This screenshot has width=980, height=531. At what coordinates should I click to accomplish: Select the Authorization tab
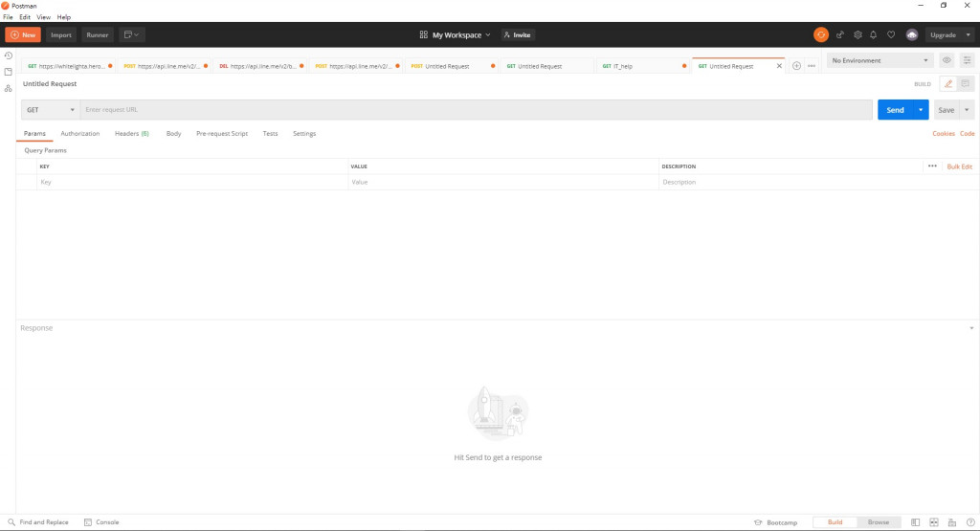[x=80, y=134]
